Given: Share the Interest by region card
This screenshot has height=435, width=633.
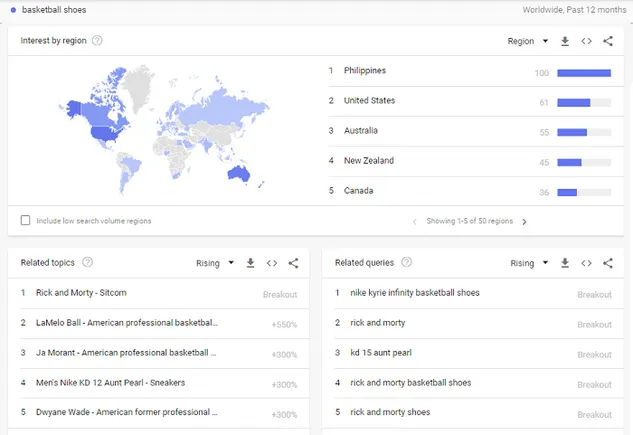Looking at the screenshot, I should [x=608, y=41].
